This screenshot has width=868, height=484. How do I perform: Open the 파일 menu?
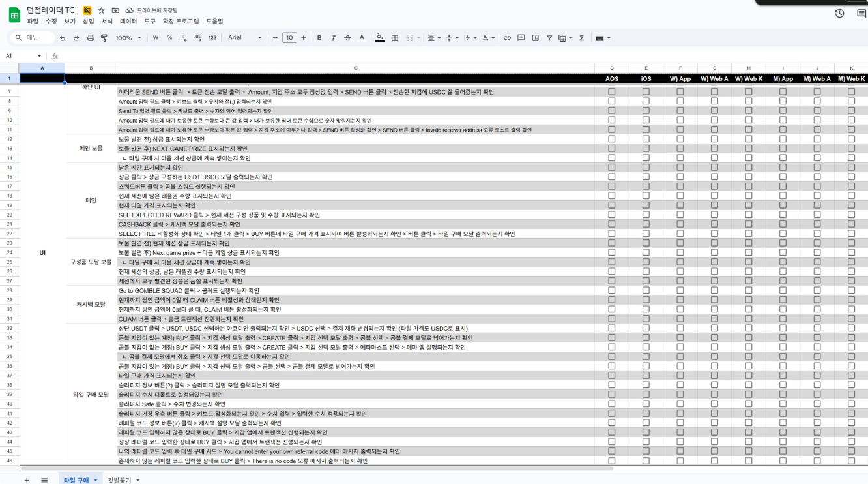pyautogui.click(x=33, y=21)
